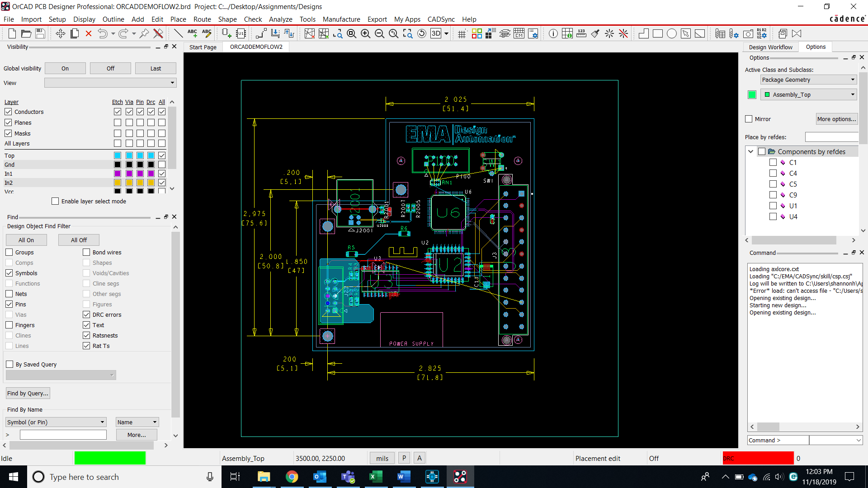Turn global visibility On
868x488 pixels.
point(65,68)
